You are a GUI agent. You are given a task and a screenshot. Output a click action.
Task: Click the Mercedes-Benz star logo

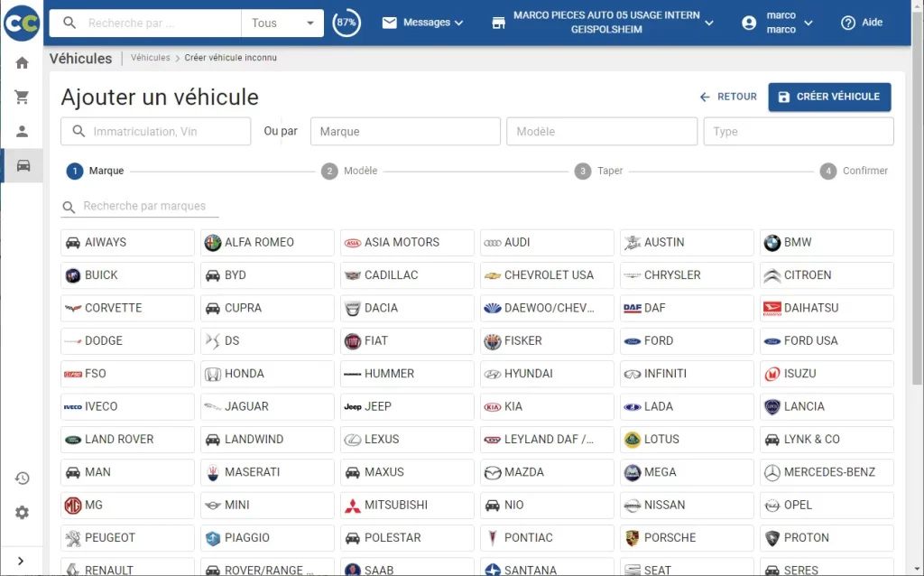point(772,472)
